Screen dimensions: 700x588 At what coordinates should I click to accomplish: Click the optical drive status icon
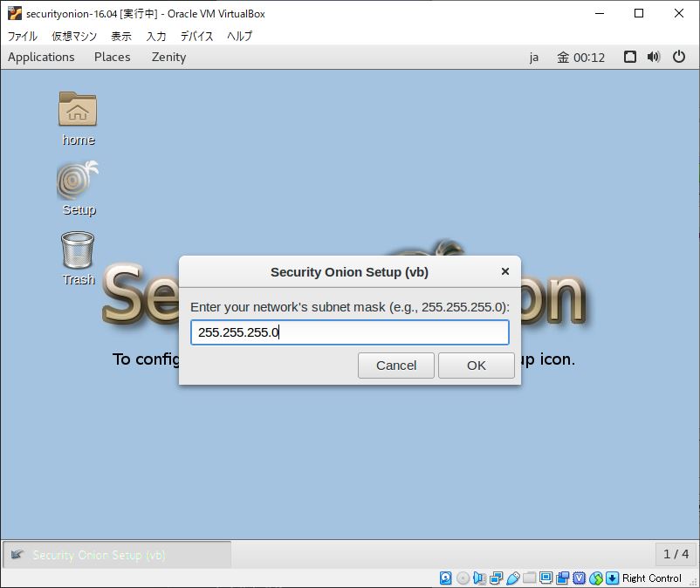(463, 578)
